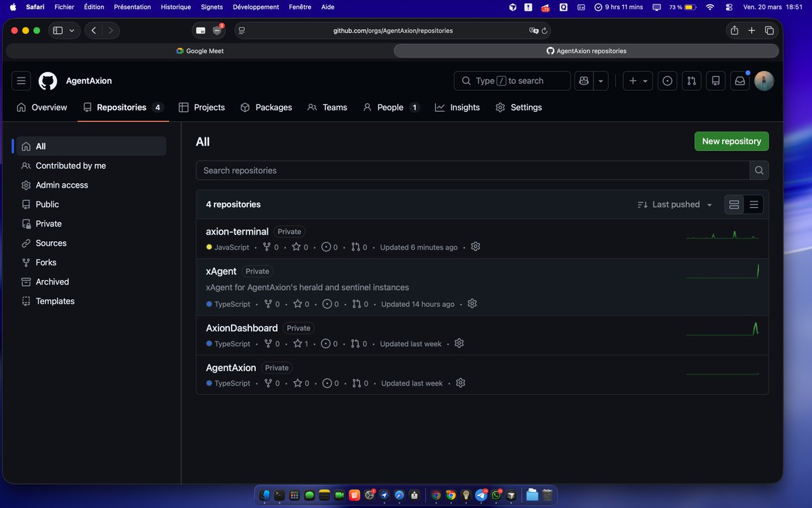Reload the page with the refresh icon
Image resolution: width=812 pixels, height=508 pixels.
point(545,30)
